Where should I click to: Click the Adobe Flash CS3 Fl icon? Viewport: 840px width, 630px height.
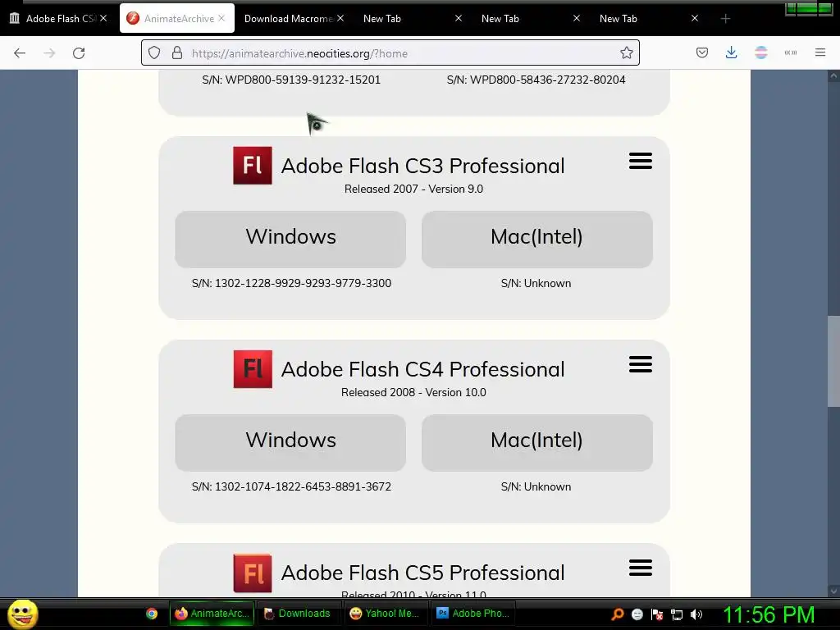(253, 166)
